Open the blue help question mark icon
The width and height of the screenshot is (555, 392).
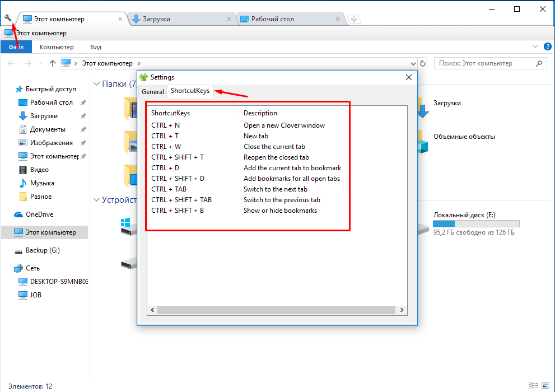click(547, 47)
